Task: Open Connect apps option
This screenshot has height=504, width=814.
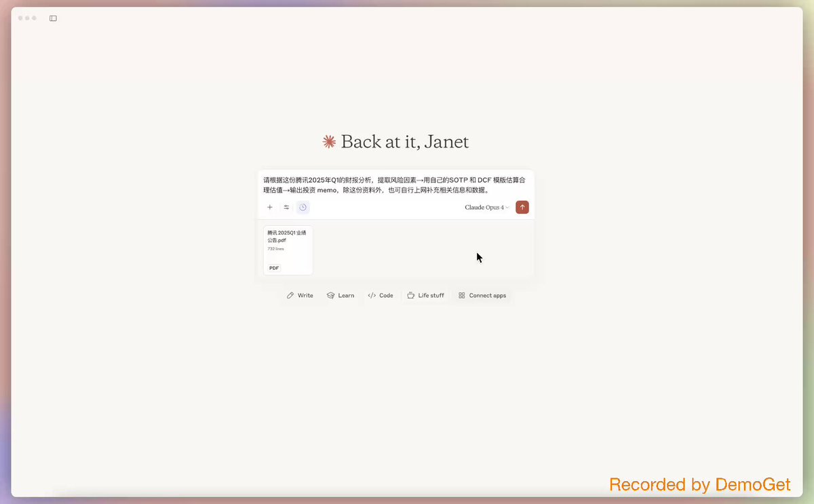Action: pos(482,296)
